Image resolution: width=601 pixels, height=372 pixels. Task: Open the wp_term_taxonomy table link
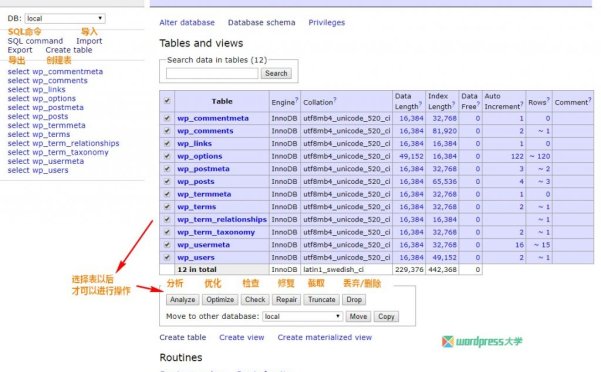[216, 232]
